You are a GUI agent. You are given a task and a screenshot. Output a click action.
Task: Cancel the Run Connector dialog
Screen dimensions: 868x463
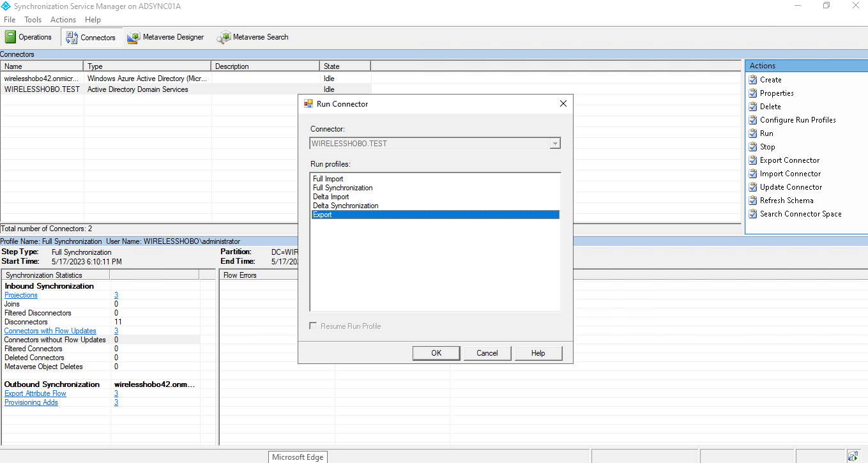487,353
